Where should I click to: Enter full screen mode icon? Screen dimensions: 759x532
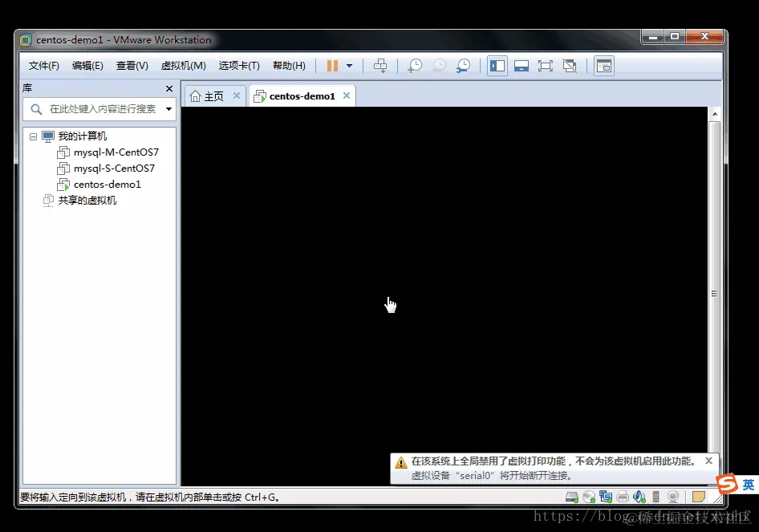(x=546, y=66)
